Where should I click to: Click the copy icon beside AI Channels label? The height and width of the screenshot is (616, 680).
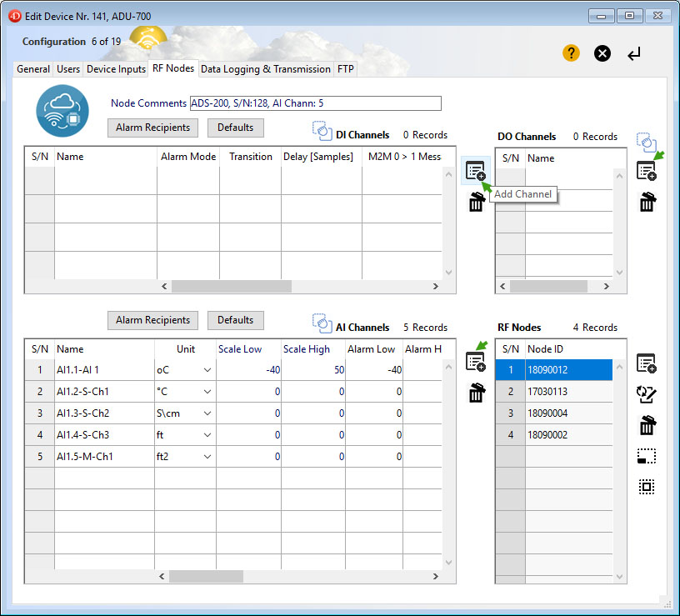click(322, 323)
